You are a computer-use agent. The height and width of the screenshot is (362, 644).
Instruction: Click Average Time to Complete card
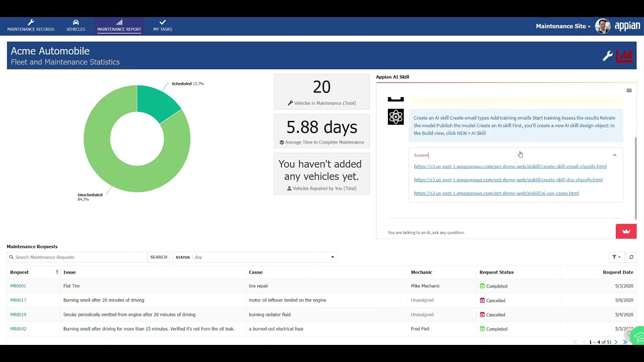click(x=321, y=131)
